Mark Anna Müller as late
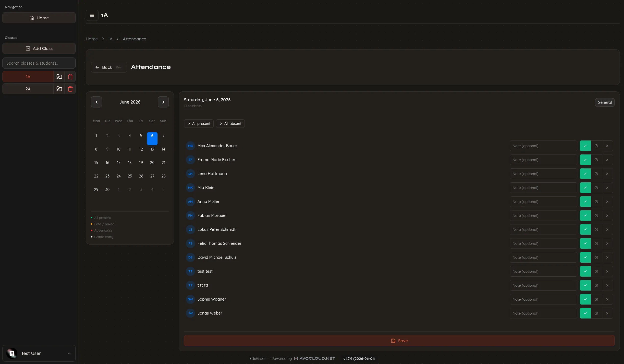The height and width of the screenshot is (364, 624). tap(596, 202)
